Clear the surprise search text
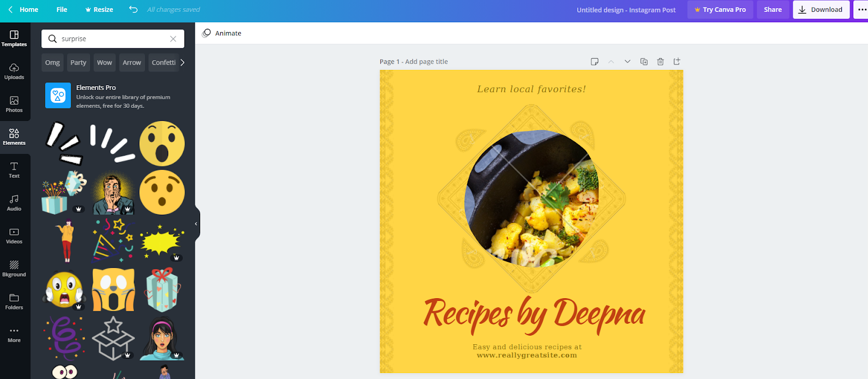This screenshot has height=379, width=868. click(x=173, y=39)
